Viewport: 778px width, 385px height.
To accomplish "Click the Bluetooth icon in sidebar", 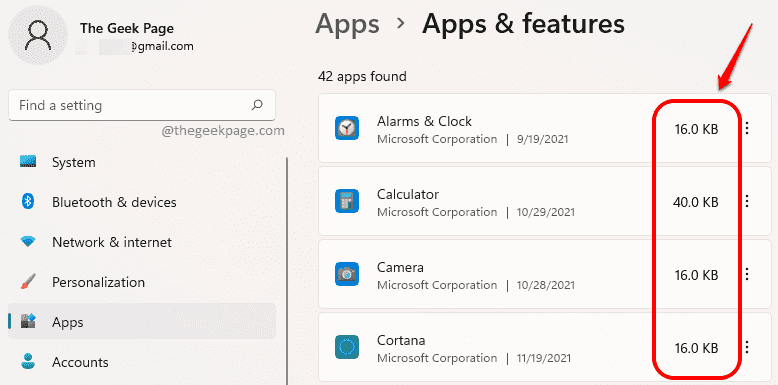I will 28,202.
